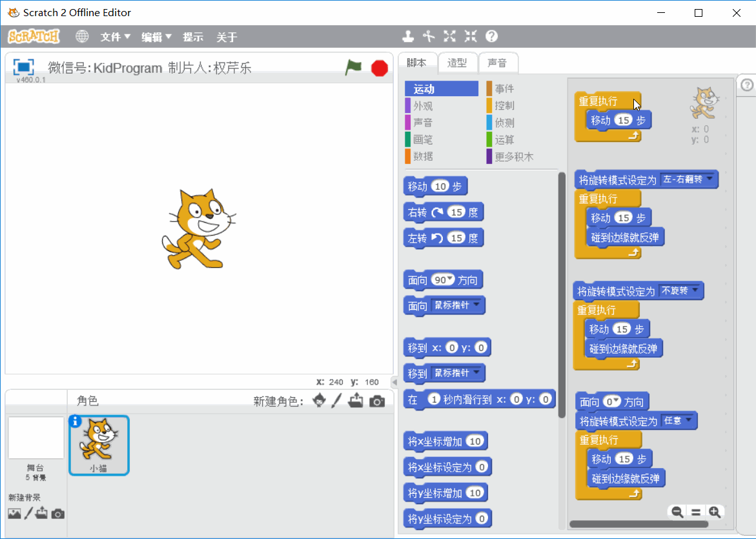
Task: Open direction dropdown in script 面向 0 block
Action: click(617, 401)
